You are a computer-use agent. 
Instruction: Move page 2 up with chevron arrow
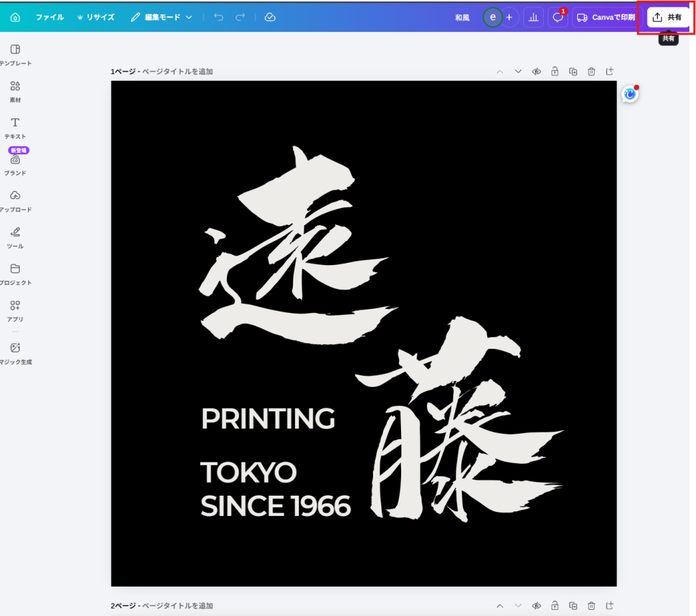coord(500,606)
